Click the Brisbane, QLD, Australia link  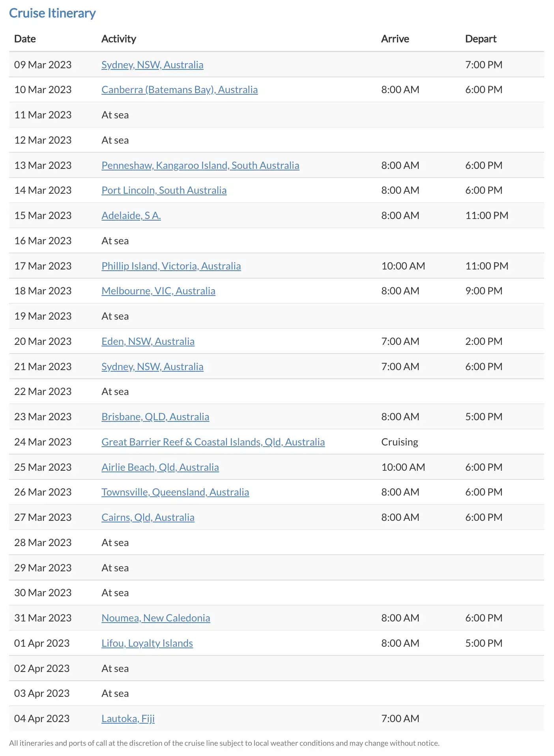155,417
